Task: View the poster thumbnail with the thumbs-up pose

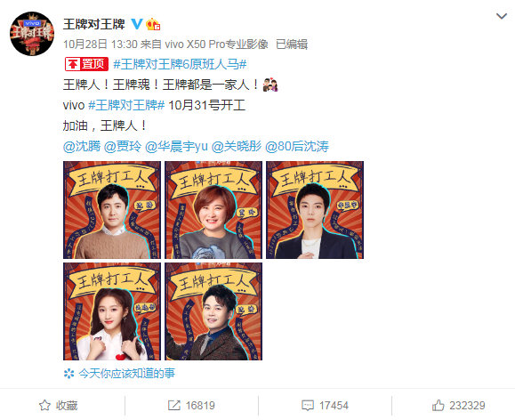Action: tap(112, 311)
